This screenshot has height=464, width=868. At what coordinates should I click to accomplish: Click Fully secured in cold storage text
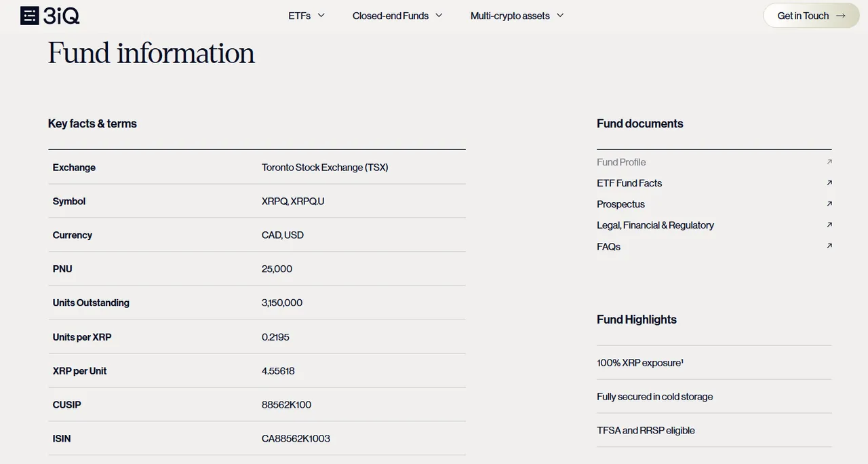click(655, 397)
